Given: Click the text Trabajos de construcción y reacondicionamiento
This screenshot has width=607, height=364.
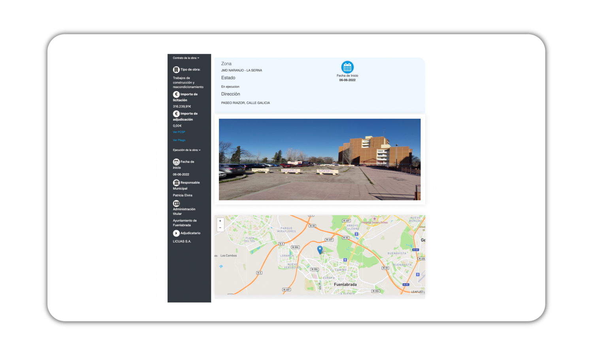Looking at the screenshot, I should 188,83.
